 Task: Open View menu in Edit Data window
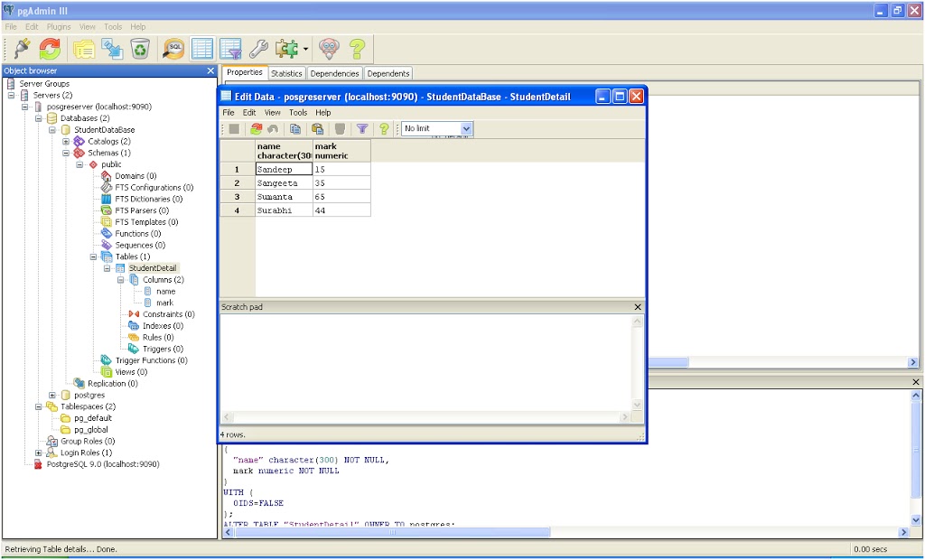pyautogui.click(x=273, y=112)
